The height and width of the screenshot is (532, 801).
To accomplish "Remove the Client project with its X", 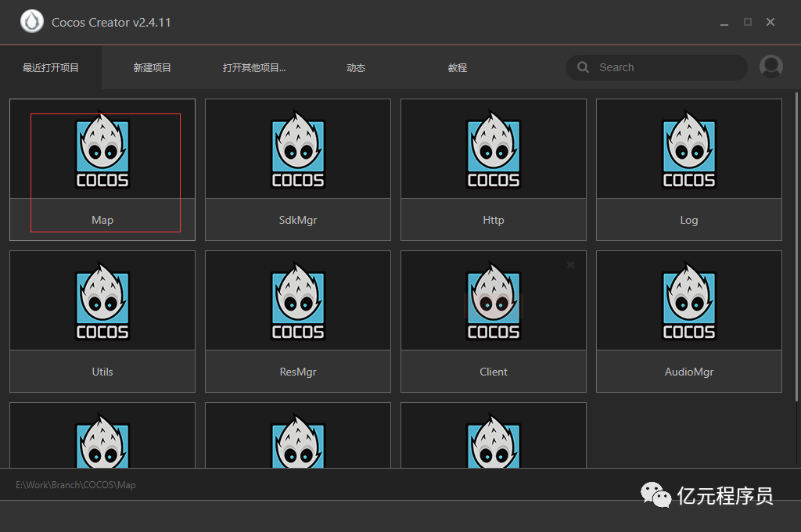I will click(x=570, y=264).
